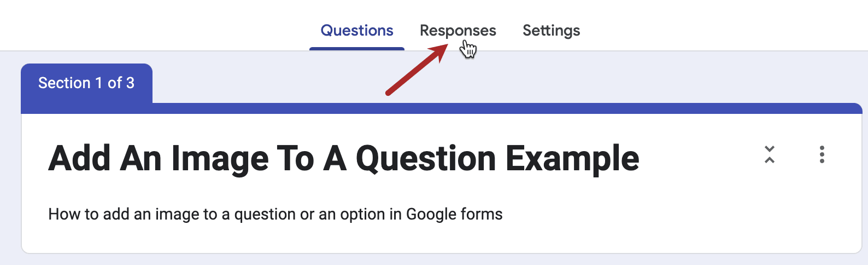Click the word "Add" starting the title

tap(80, 159)
